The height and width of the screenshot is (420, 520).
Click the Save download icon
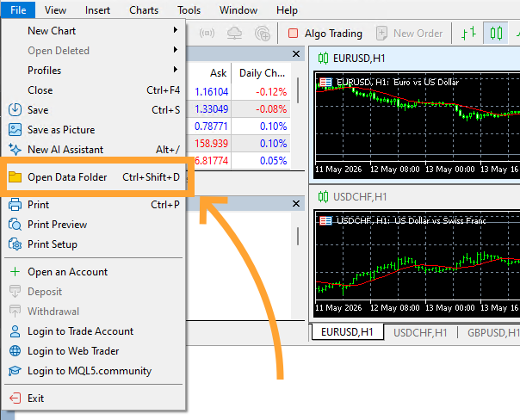coord(15,109)
